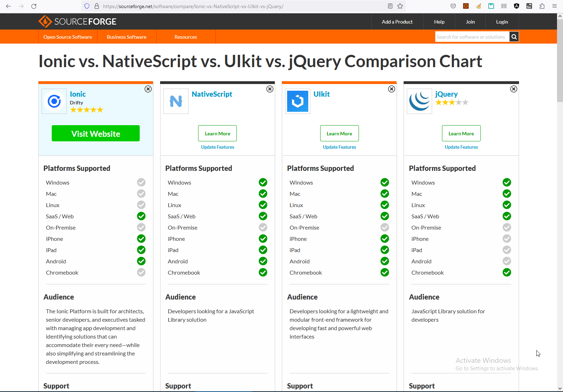Click Login in the top navigation
Viewport: 563px width, 392px height.
(502, 22)
